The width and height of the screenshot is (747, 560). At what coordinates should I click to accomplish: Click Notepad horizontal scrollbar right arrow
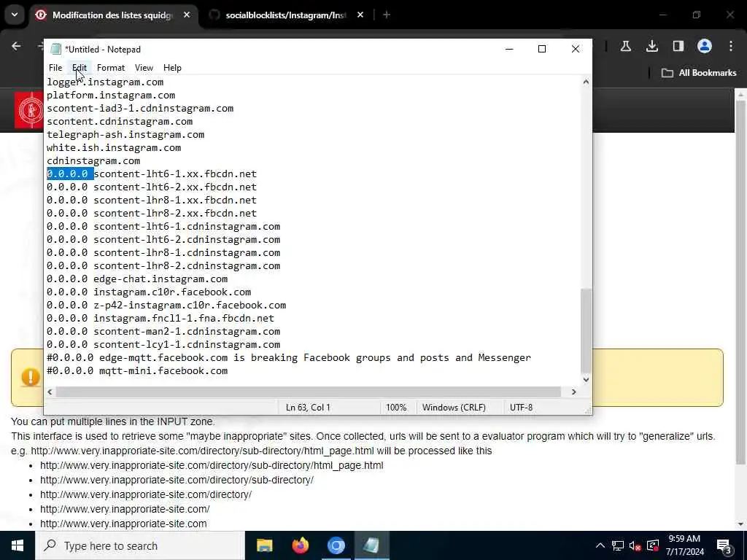click(574, 392)
